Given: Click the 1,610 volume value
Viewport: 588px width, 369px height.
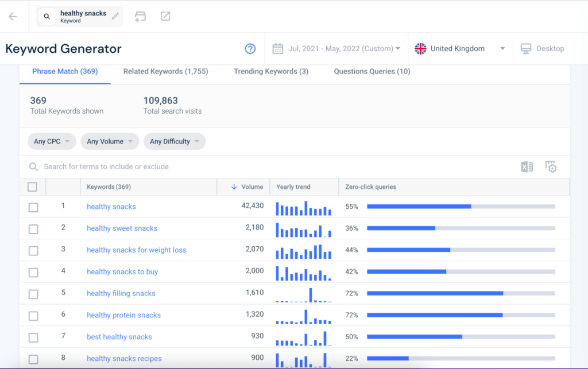Looking at the screenshot, I should (254, 293).
